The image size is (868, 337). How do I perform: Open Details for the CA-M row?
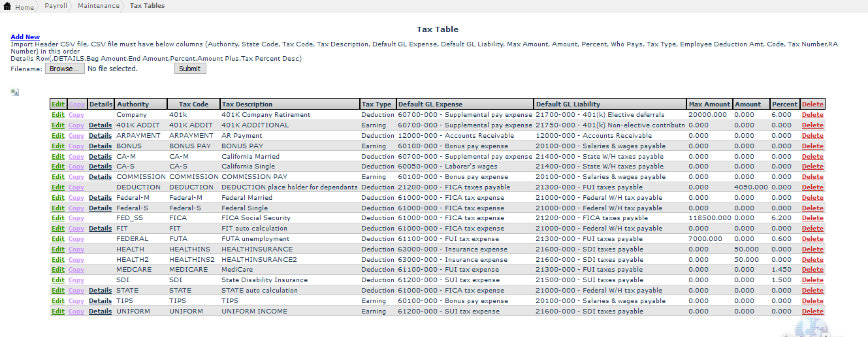point(100,157)
